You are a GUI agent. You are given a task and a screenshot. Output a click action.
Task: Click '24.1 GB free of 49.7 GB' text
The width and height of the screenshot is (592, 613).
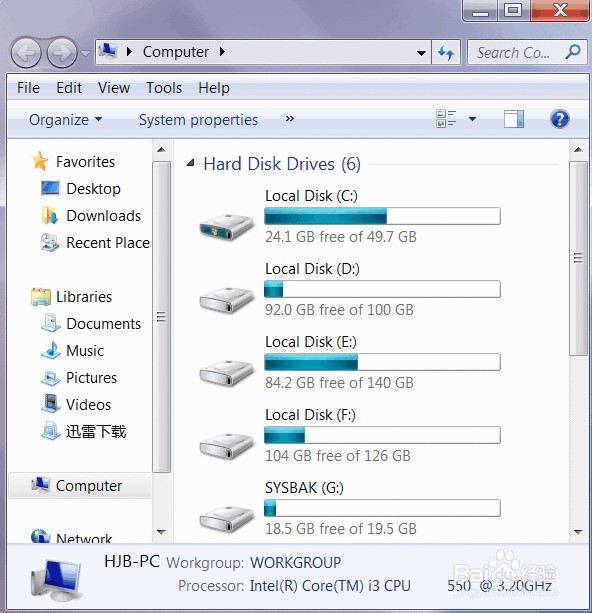[x=341, y=237]
